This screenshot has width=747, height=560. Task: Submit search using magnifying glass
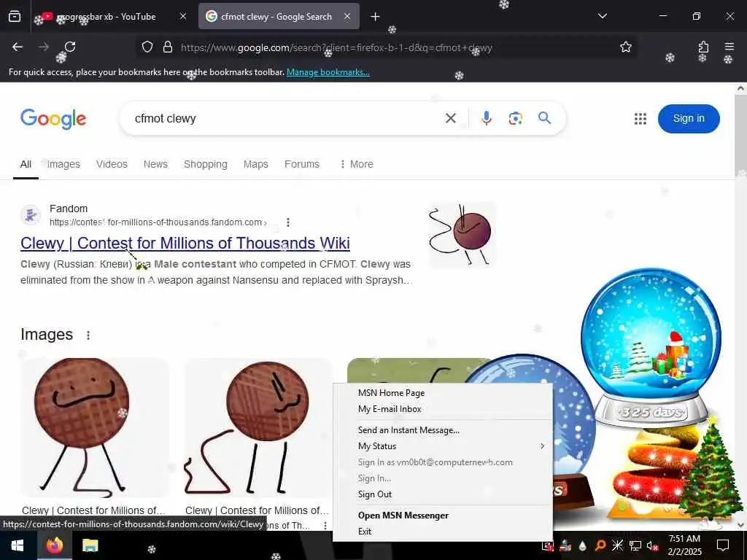click(544, 117)
